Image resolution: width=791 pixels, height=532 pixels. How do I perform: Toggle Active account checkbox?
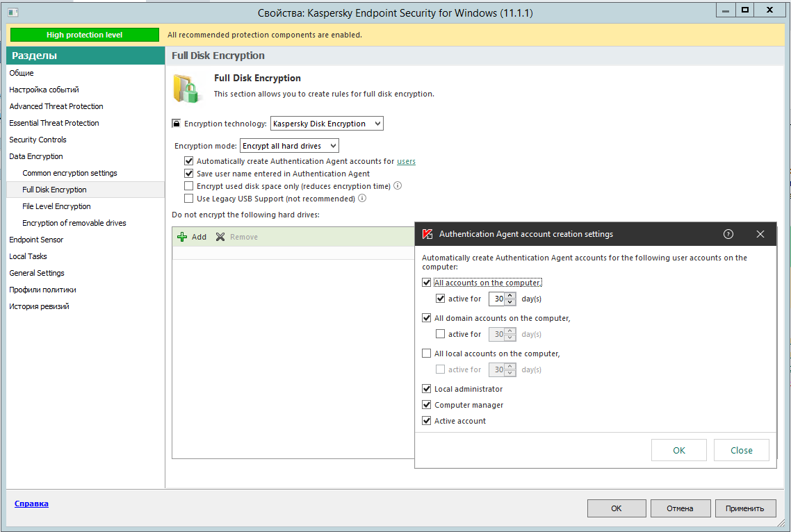tap(426, 421)
